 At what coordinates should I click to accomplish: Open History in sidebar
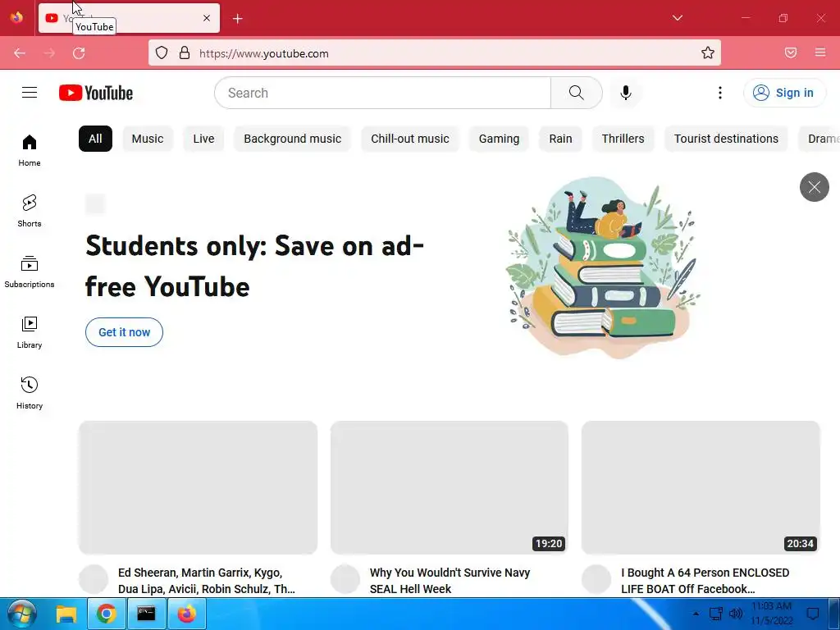tap(30, 393)
